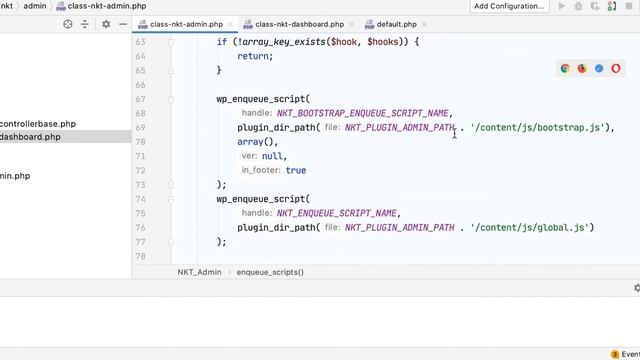Image resolution: width=640 pixels, height=360 pixels.
Task: Open Add Configuration dropdown
Action: [x=509, y=6]
